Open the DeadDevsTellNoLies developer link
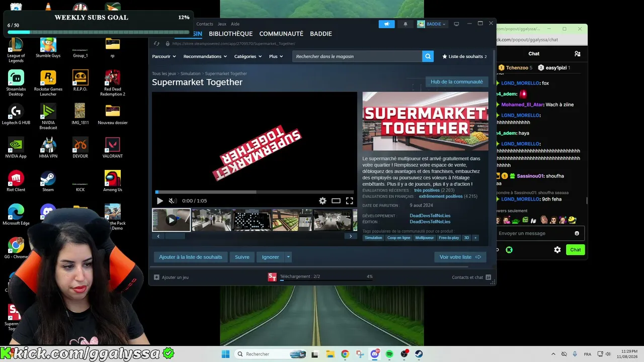Viewport: 644px width, 362px height. pos(430,216)
